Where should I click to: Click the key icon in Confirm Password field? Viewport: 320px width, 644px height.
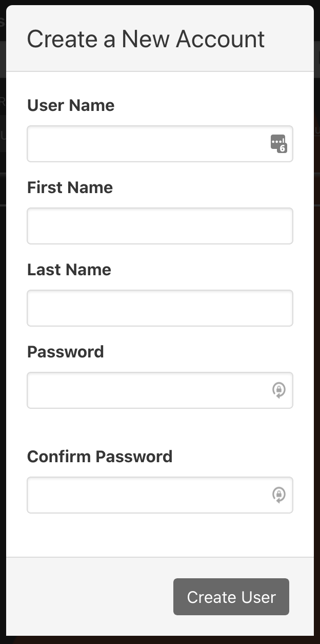278,495
